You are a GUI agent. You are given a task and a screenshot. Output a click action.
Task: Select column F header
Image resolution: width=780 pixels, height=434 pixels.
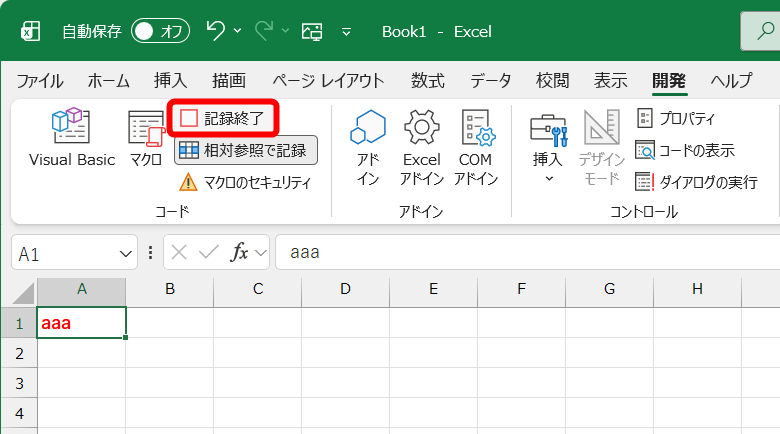coord(521,293)
